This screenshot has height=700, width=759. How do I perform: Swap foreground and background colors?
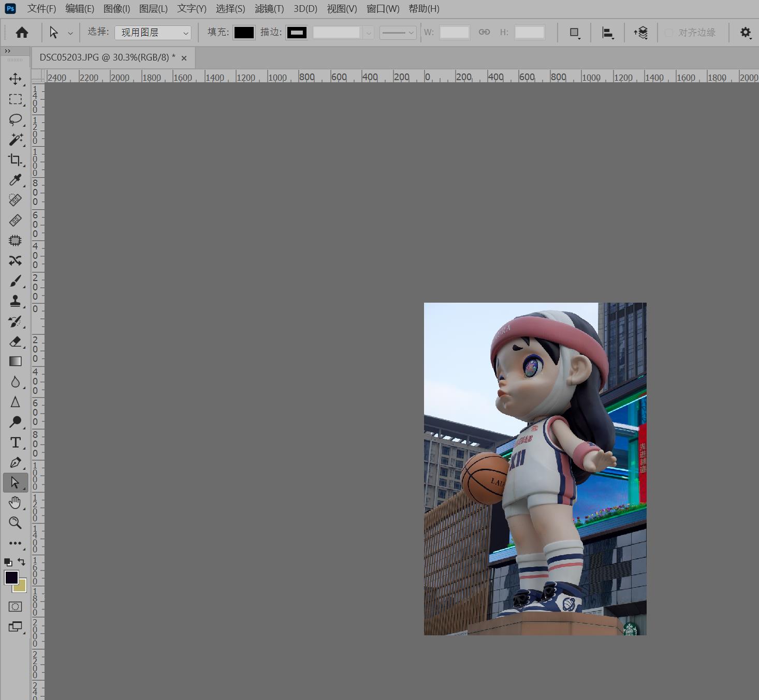(21, 562)
